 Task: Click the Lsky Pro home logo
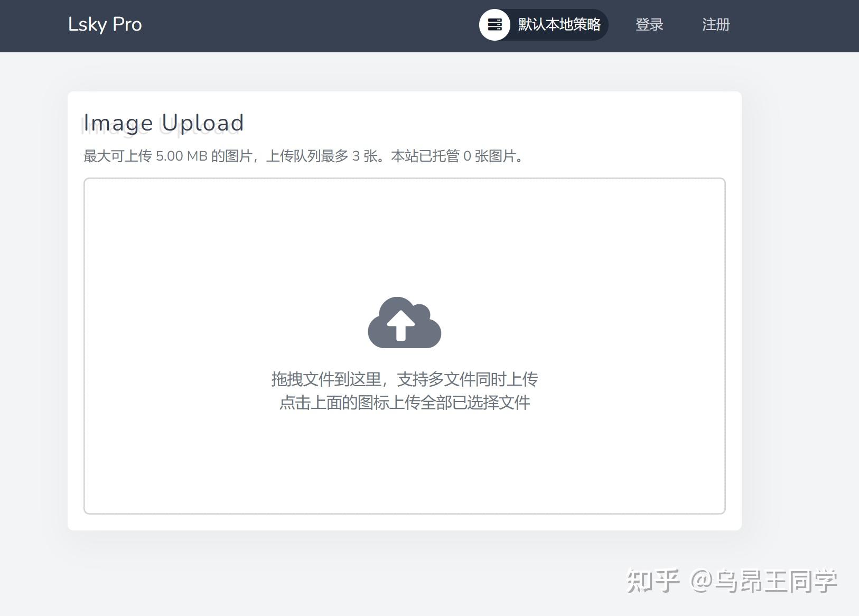coord(105,24)
